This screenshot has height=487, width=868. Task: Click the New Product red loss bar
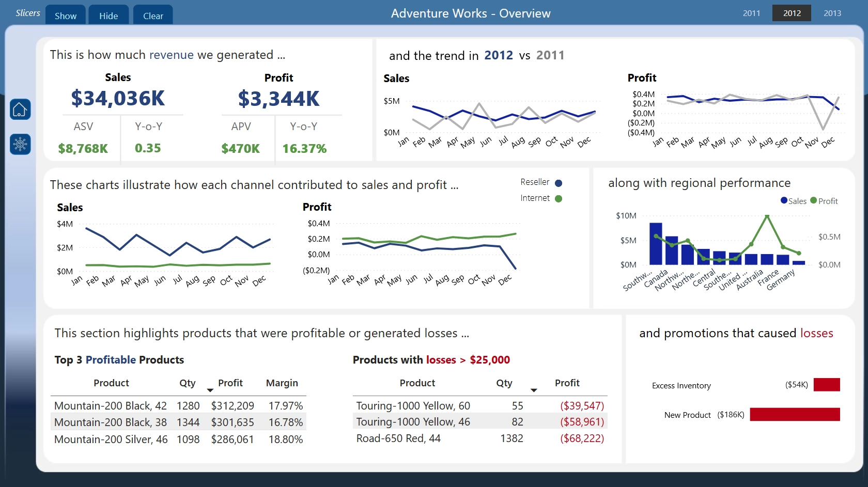tap(795, 414)
